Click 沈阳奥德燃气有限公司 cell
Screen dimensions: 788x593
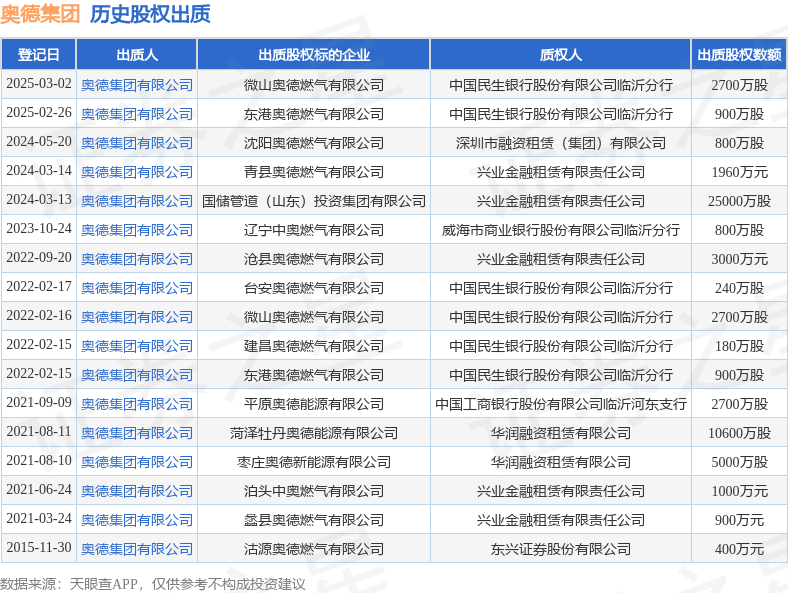pos(314,143)
